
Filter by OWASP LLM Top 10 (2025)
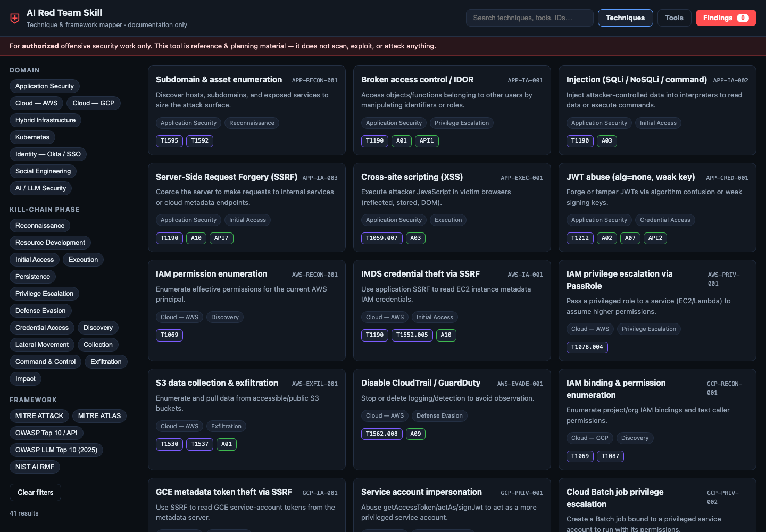pos(56,450)
